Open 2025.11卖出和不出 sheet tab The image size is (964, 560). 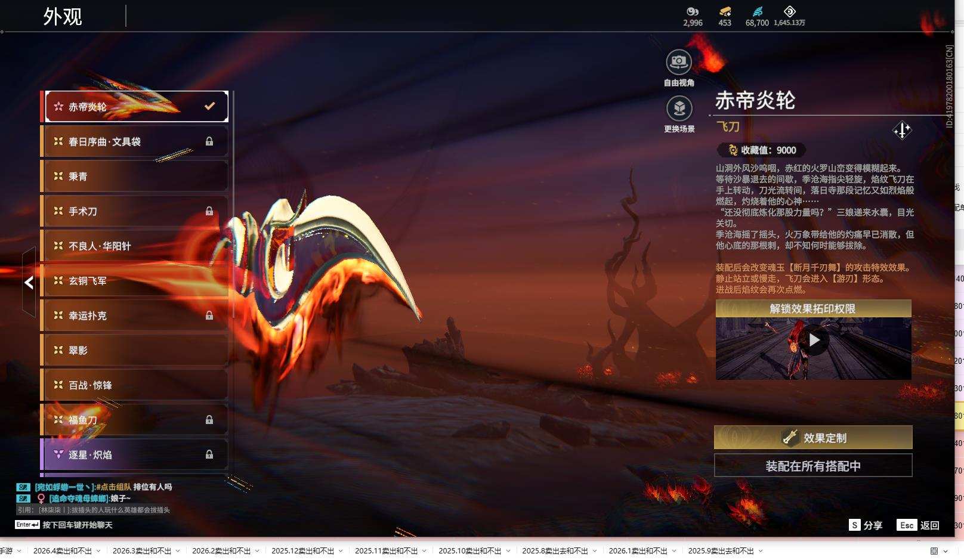(x=387, y=550)
